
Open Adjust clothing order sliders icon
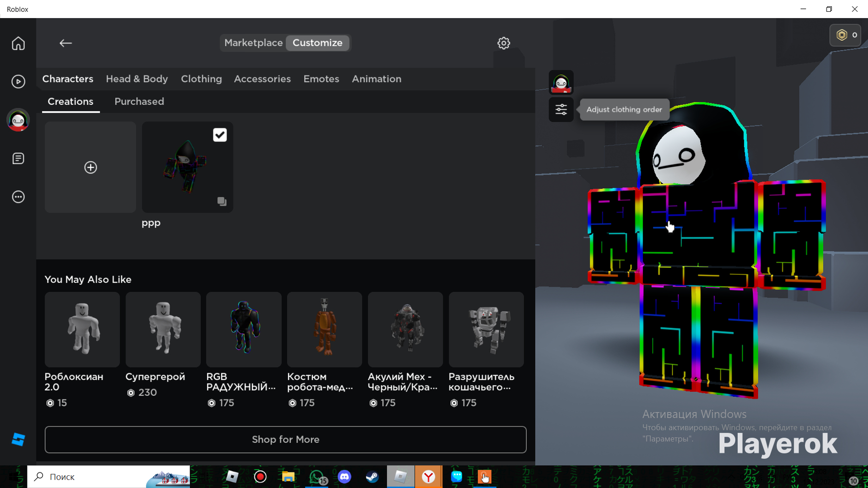(x=561, y=109)
